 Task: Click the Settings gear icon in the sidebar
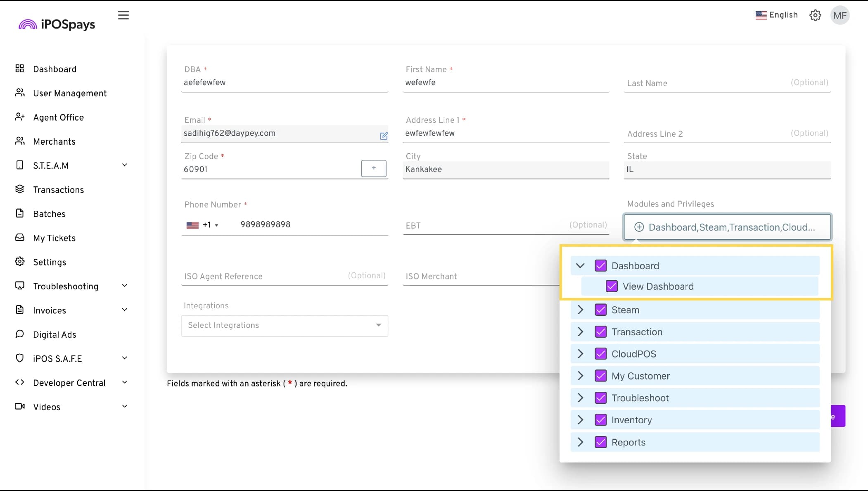pyautogui.click(x=19, y=261)
